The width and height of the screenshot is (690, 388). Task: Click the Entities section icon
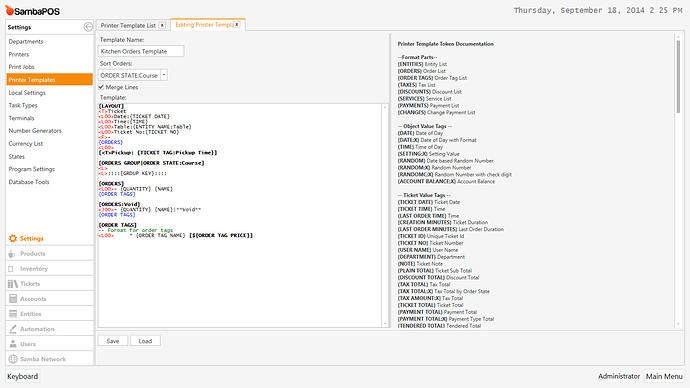point(13,314)
